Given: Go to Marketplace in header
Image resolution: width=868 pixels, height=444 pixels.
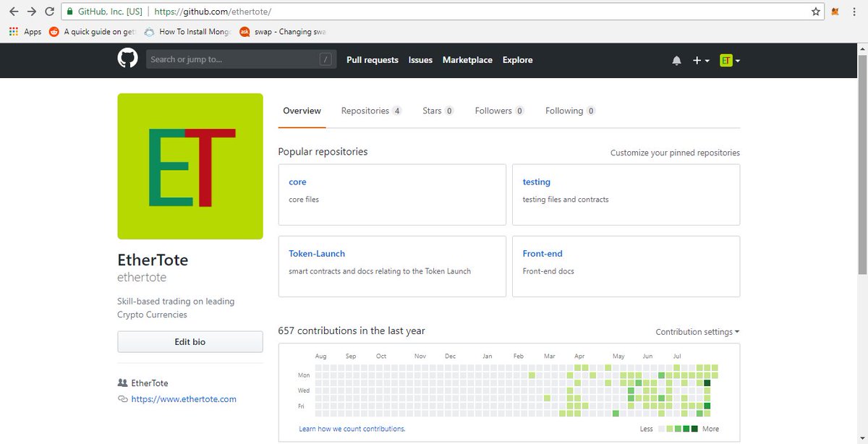Looking at the screenshot, I should (467, 60).
